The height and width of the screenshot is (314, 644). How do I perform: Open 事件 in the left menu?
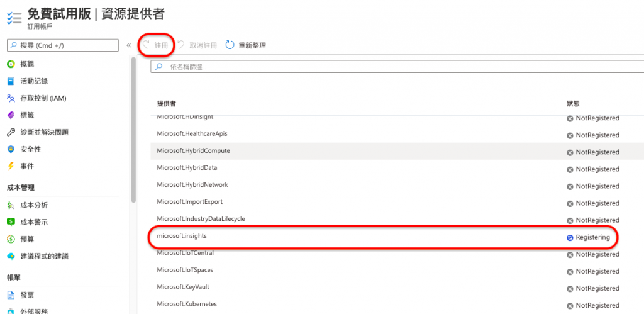[27, 167]
